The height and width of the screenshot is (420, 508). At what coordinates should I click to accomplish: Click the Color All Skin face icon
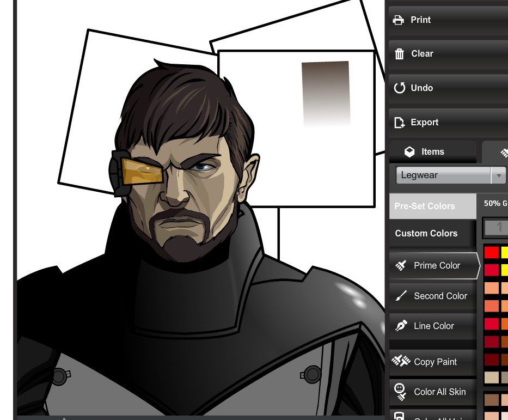coord(400,391)
